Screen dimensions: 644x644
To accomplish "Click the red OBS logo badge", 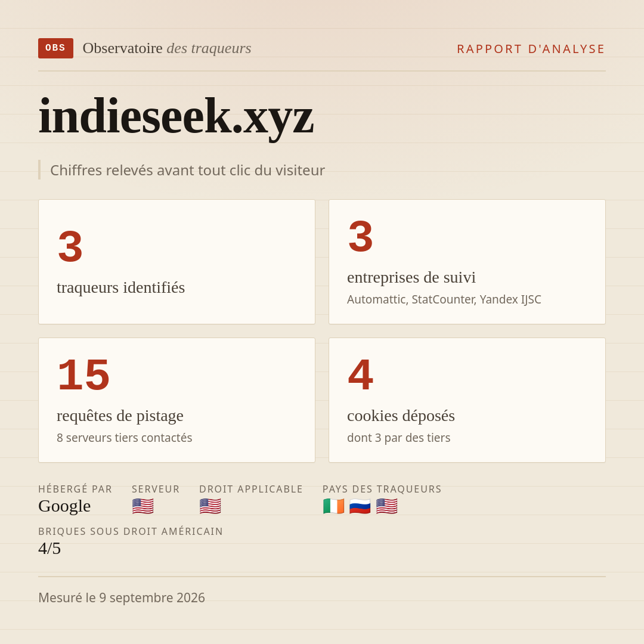I will tap(56, 48).
